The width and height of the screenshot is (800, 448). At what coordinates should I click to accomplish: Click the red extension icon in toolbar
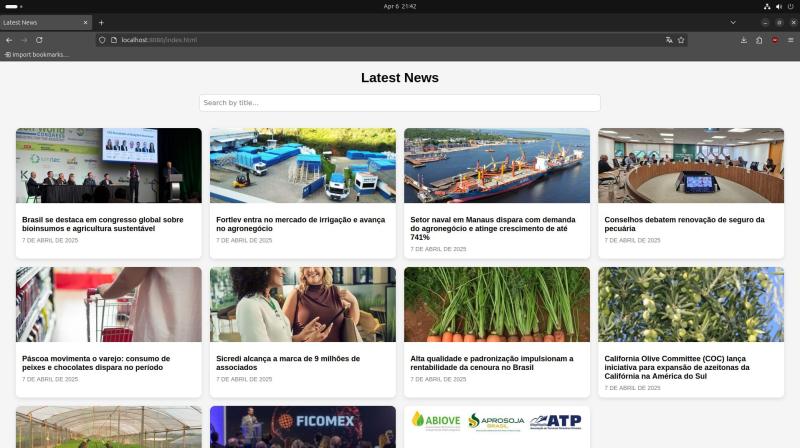pos(775,40)
